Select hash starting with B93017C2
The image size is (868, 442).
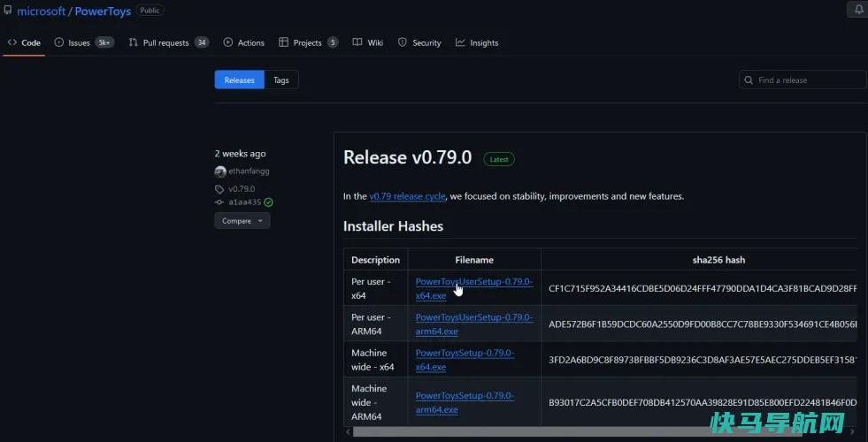coord(703,403)
